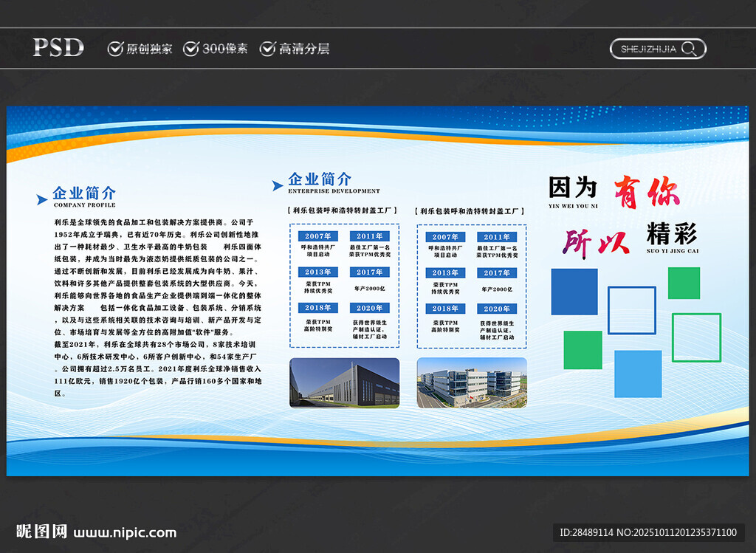Viewport: 756px width, 553px height.
Task: Select the ENTERPRISE DEVELOPMENT subtitle
Action: pyautogui.click(x=334, y=191)
